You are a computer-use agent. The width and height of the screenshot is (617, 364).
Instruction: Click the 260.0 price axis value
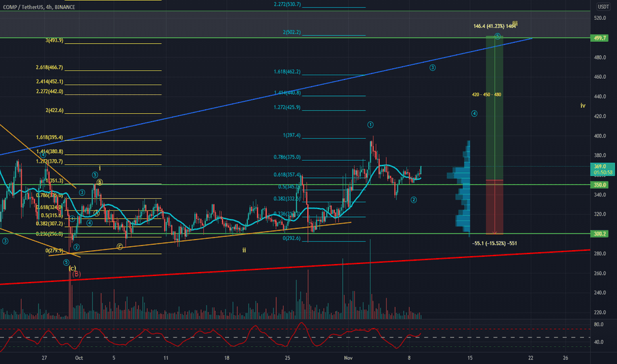click(600, 273)
